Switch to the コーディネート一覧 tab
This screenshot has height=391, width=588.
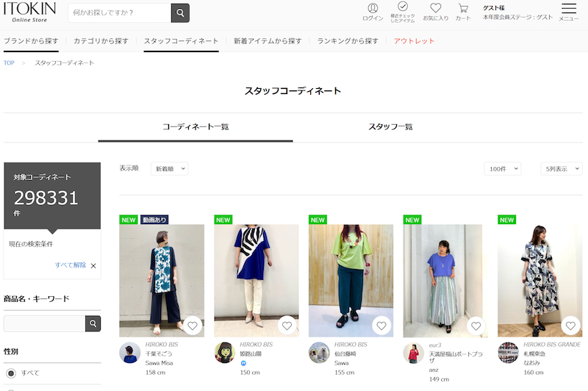pyautogui.click(x=196, y=127)
